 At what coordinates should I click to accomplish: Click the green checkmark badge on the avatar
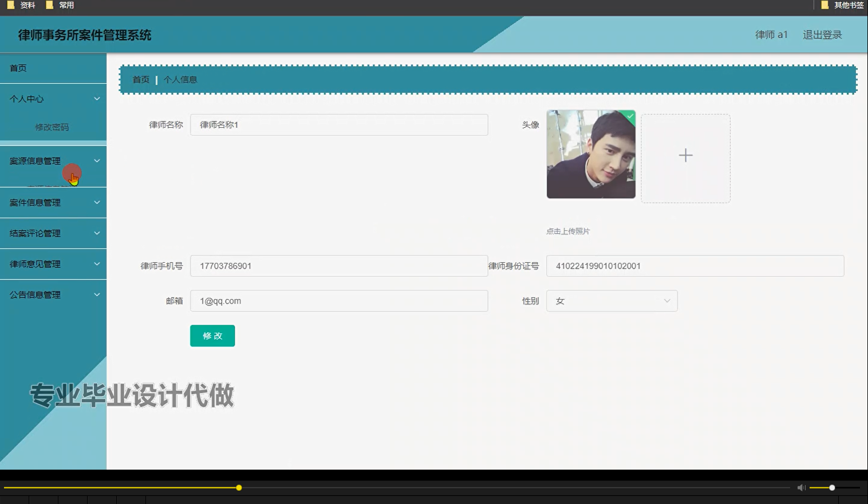coord(630,116)
